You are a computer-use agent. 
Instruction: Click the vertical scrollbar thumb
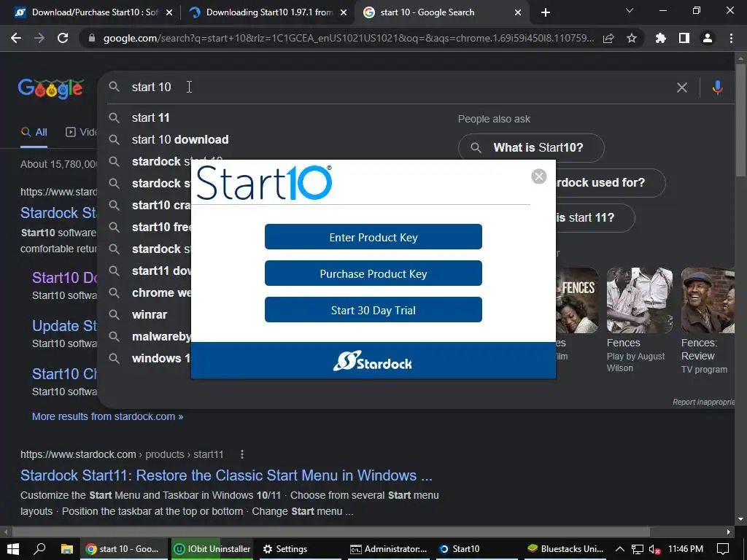pos(740,119)
